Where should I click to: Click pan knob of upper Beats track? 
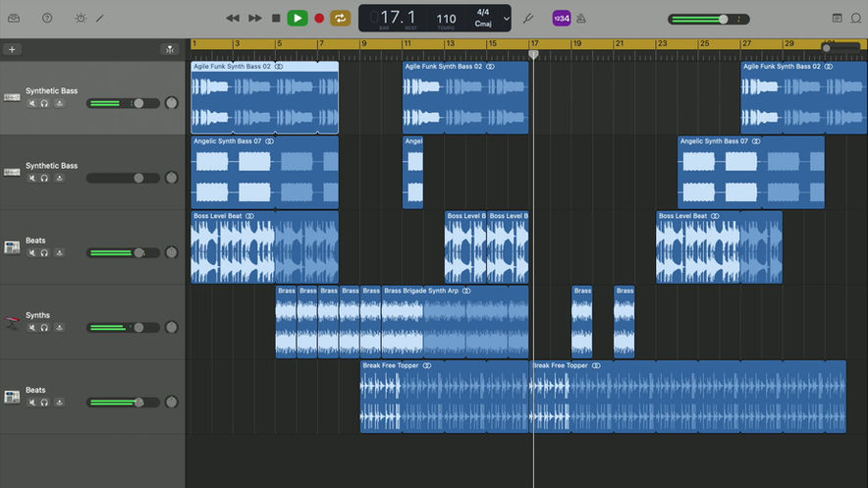172,252
